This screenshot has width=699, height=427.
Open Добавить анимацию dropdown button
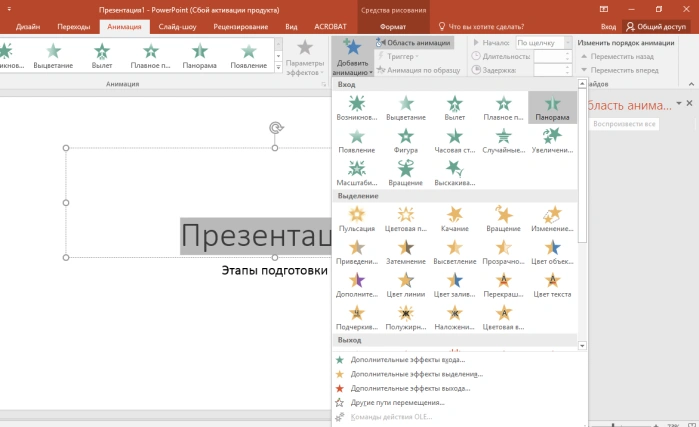352,57
